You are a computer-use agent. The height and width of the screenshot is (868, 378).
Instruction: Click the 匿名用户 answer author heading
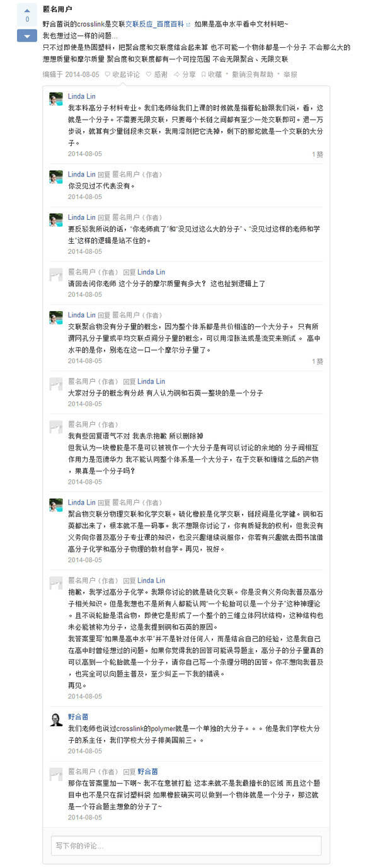(x=57, y=9)
